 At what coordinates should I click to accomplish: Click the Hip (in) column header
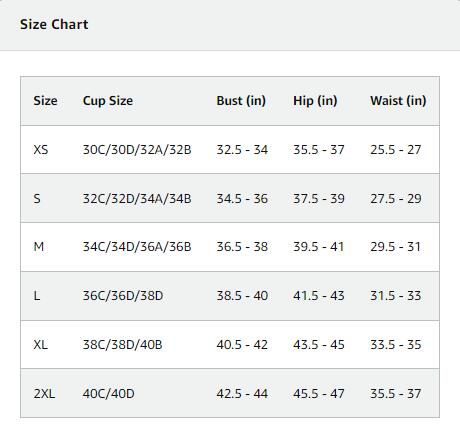click(315, 101)
